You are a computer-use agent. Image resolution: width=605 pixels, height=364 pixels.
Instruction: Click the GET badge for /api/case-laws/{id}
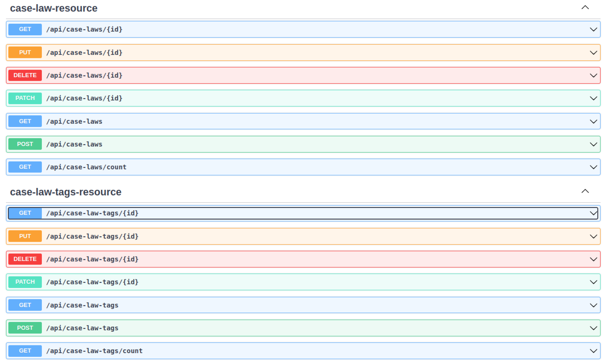pos(25,29)
